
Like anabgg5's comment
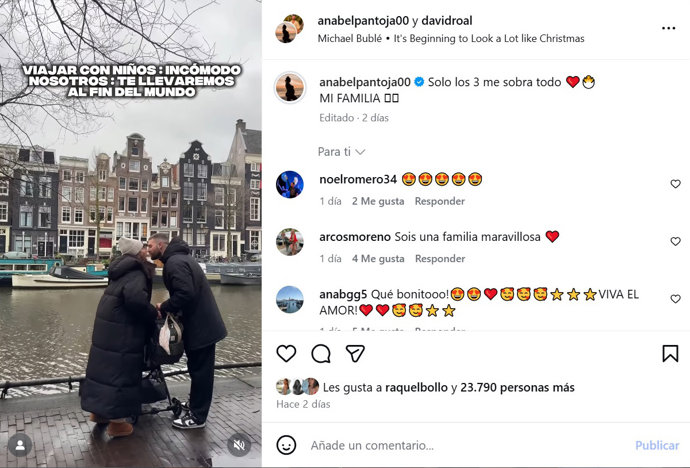675,299
